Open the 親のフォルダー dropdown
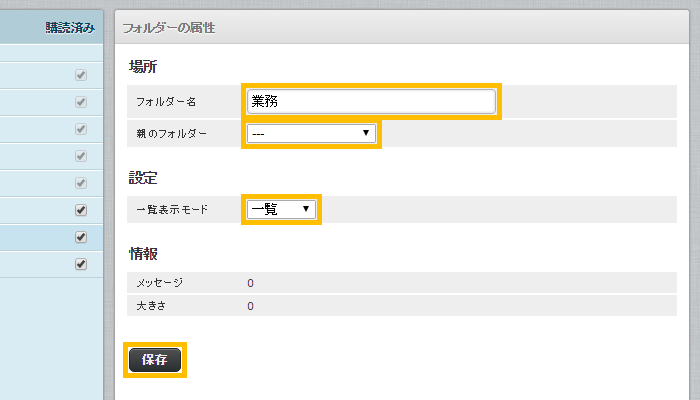700x400 pixels. 310,133
